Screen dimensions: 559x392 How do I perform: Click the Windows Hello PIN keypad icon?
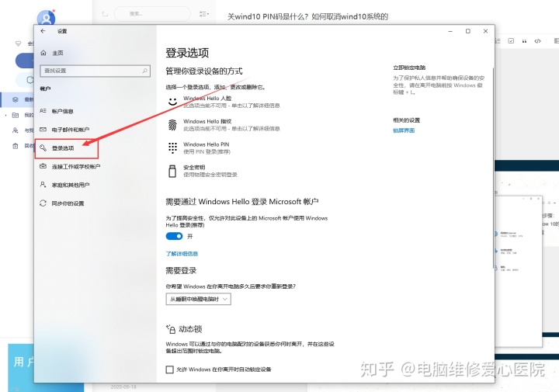(172, 147)
